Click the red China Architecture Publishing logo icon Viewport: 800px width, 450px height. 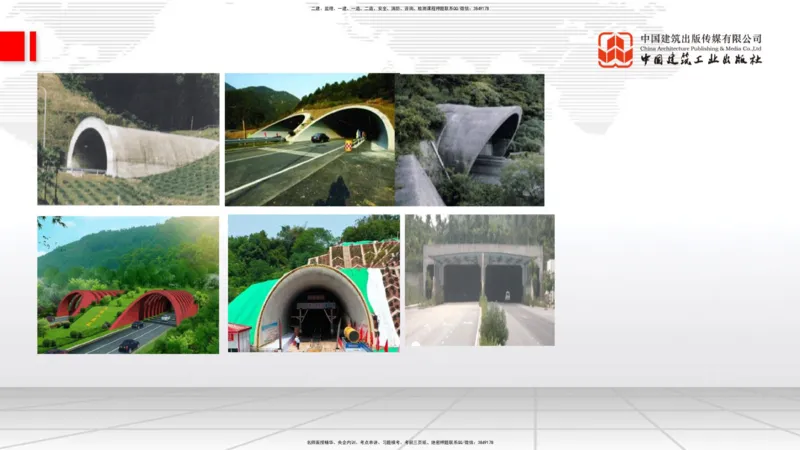615,49
